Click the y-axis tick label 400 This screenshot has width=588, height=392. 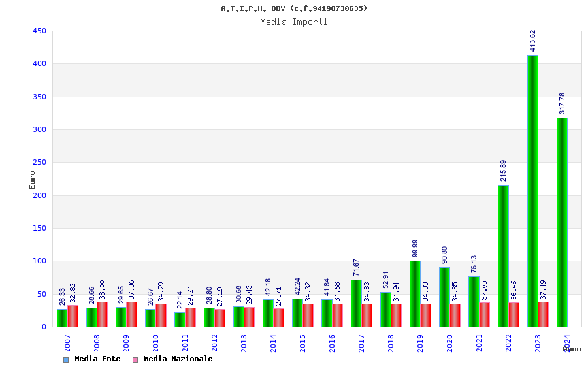39,64
